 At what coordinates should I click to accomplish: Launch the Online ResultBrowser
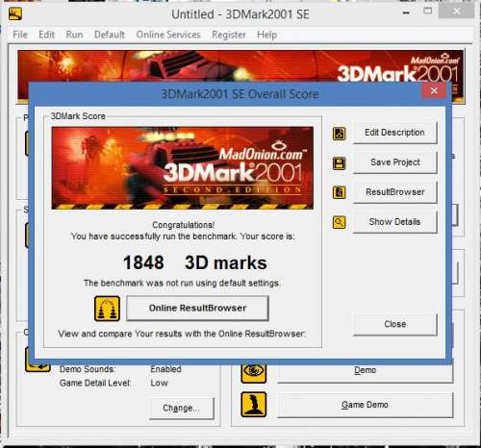197,309
